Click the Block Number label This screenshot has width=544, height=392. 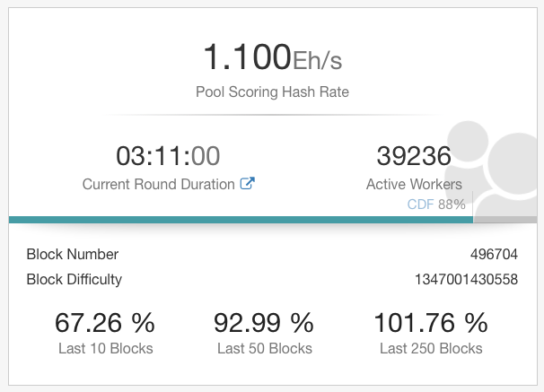coord(73,254)
